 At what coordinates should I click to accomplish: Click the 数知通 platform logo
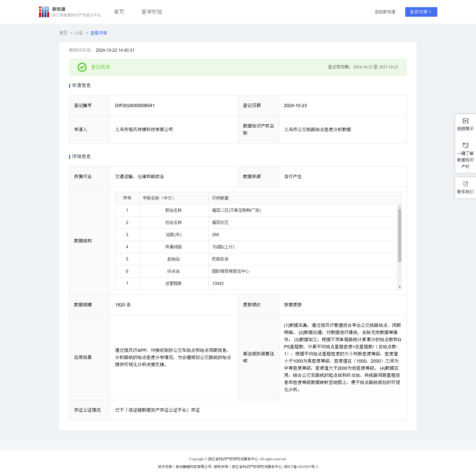click(44, 12)
